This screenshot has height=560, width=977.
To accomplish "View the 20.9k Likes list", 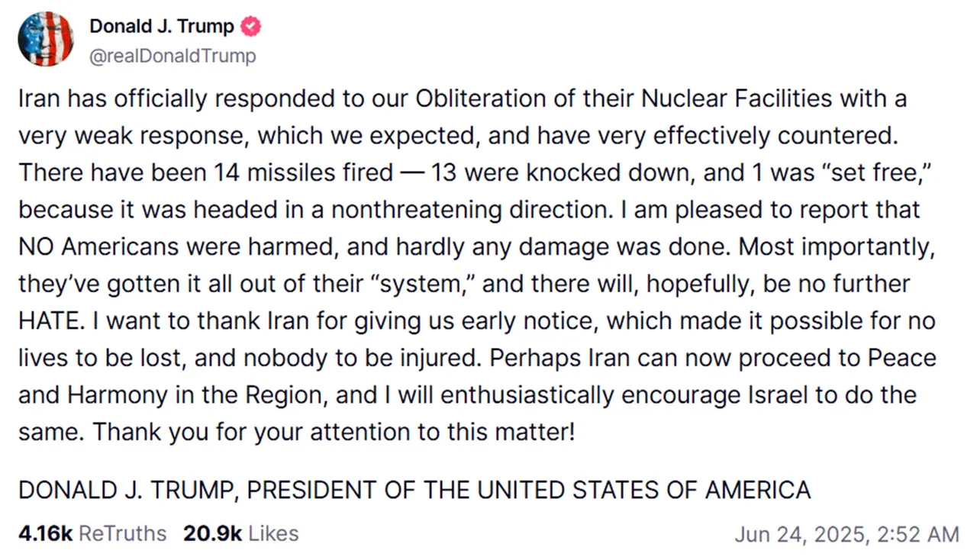I will [x=240, y=533].
